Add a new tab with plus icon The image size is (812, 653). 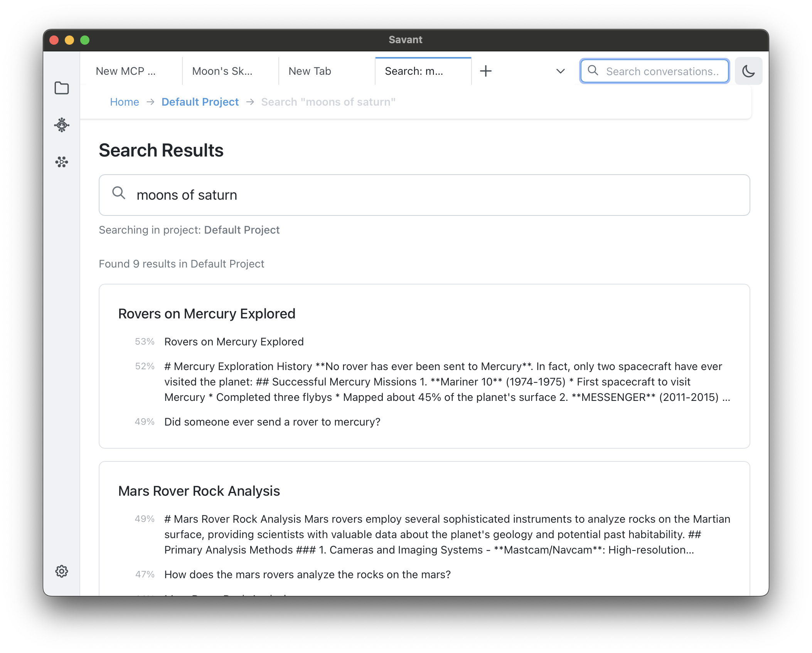486,71
